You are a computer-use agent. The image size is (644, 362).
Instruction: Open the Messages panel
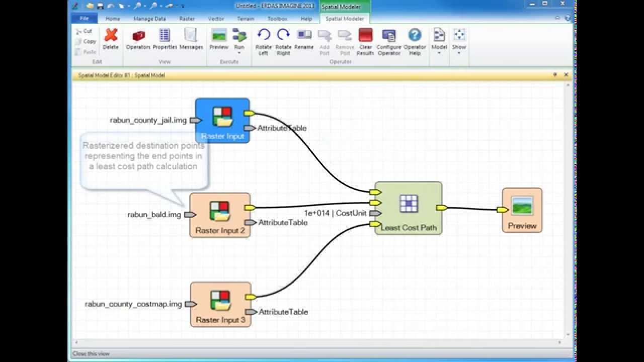(191, 39)
